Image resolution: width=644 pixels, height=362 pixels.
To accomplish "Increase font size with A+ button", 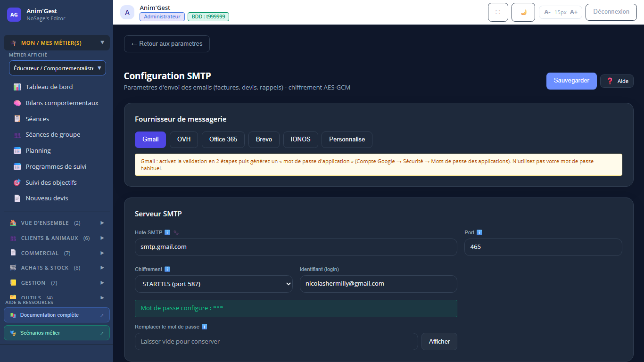I will tap(574, 12).
